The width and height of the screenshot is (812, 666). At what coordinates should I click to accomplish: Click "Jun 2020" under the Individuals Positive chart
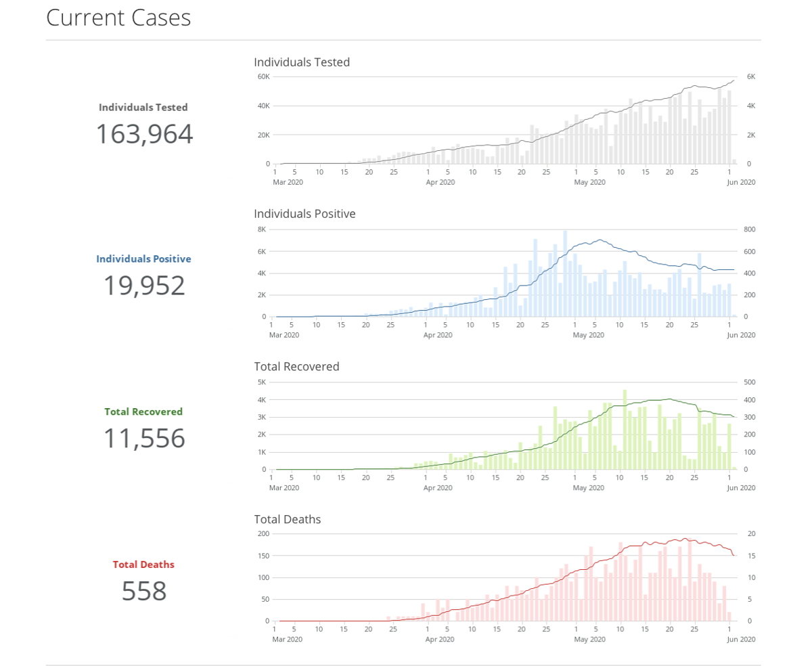[741, 335]
